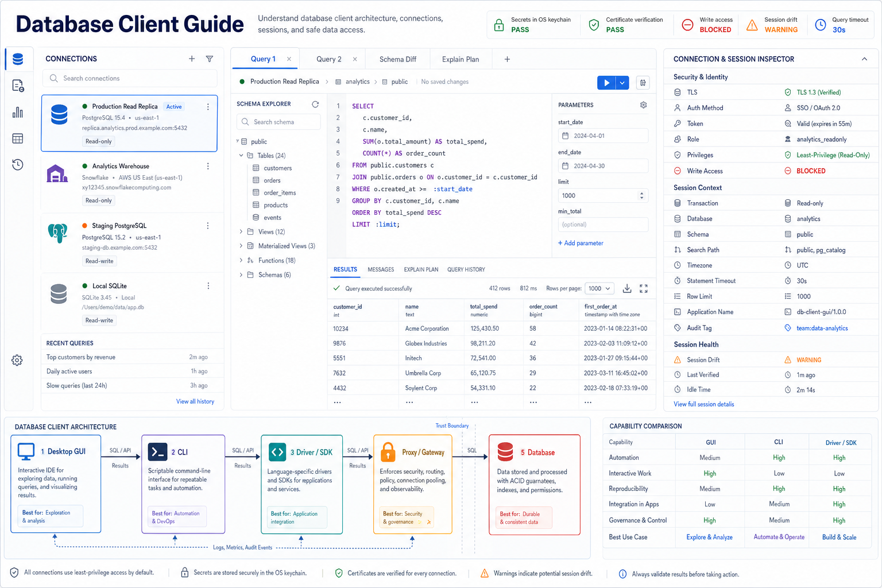Click the min_total optional field
This screenshot has width=882, height=588.
coord(603,225)
